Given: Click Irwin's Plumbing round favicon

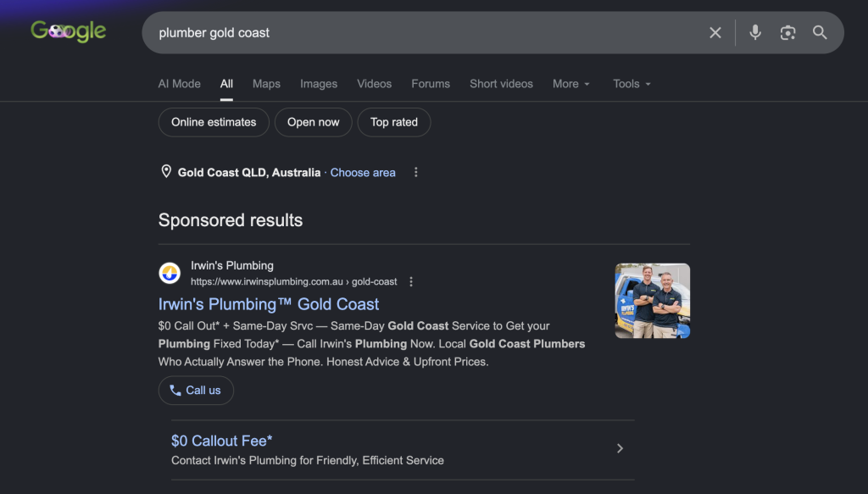Looking at the screenshot, I should click(170, 274).
